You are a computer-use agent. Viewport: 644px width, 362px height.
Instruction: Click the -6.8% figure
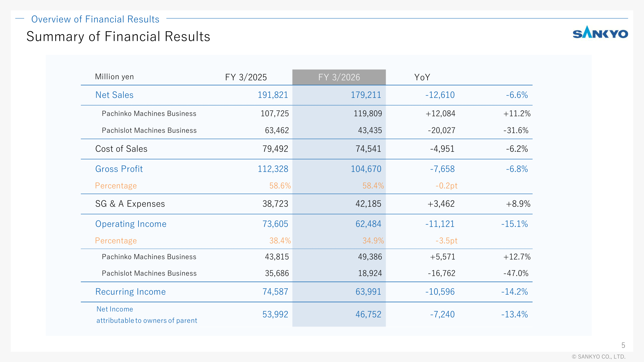[x=517, y=169]
